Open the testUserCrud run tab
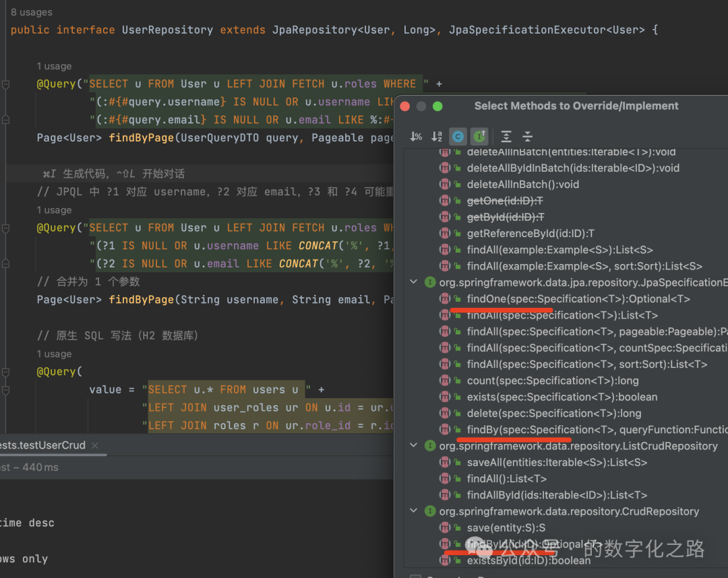 (x=42, y=445)
